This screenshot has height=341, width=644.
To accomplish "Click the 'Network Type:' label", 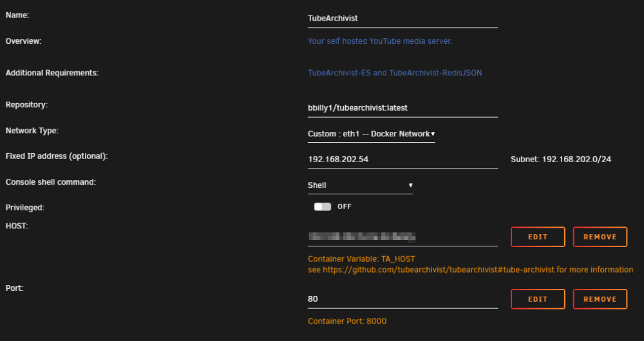I will click(x=32, y=131).
